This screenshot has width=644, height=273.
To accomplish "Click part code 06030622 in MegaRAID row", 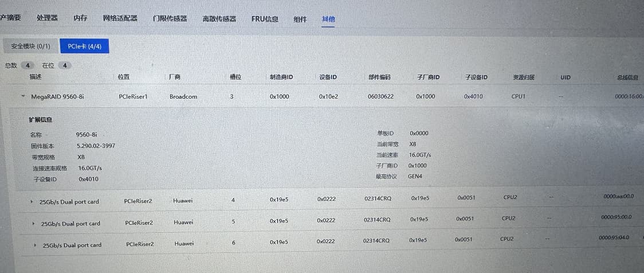I will click(380, 96).
